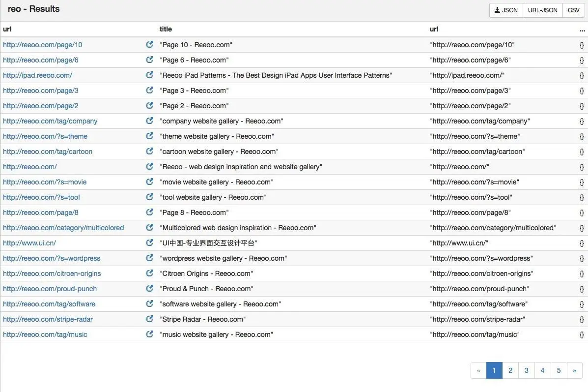Click external link icon beside www.ui.cn
The image size is (588, 392).
[150, 242]
